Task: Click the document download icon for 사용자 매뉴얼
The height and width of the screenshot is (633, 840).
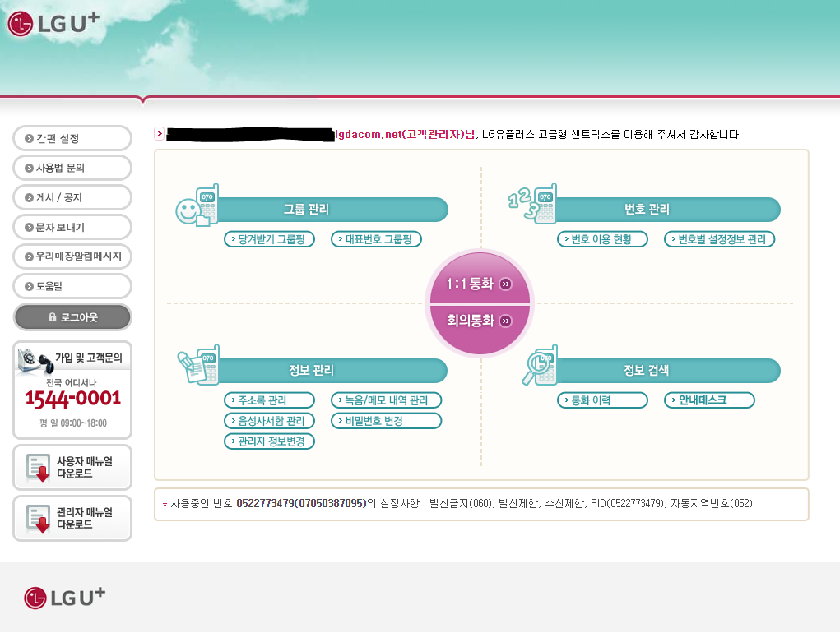Action: [38, 468]
